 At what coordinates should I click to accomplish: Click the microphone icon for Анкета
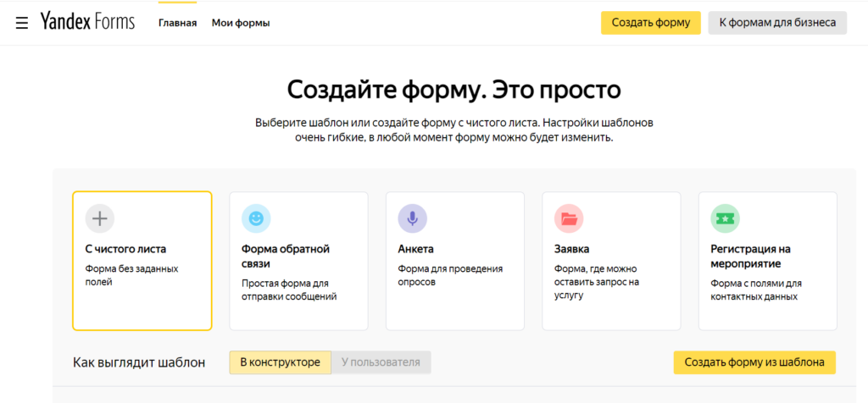click(412, 218)
